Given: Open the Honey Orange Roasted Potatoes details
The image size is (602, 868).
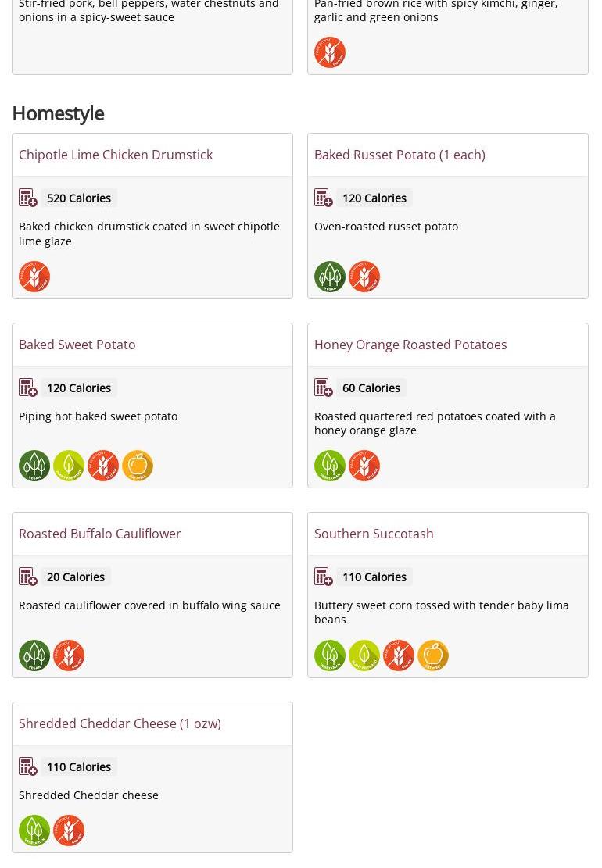Looking at the screenshot, I should [410, 345].
